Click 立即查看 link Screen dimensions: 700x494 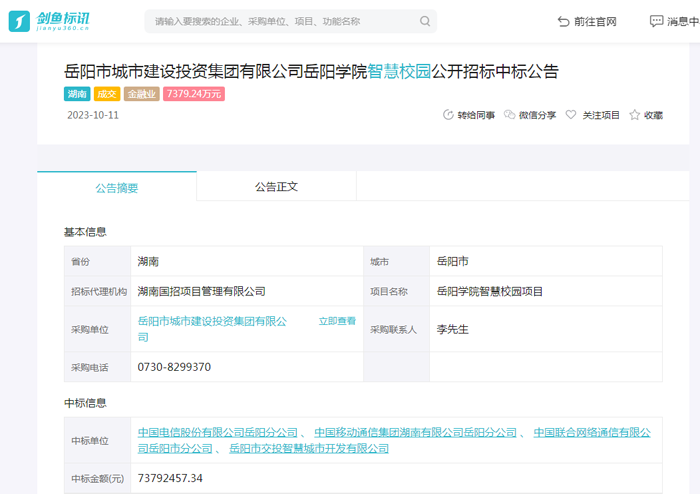click(337, 321)
